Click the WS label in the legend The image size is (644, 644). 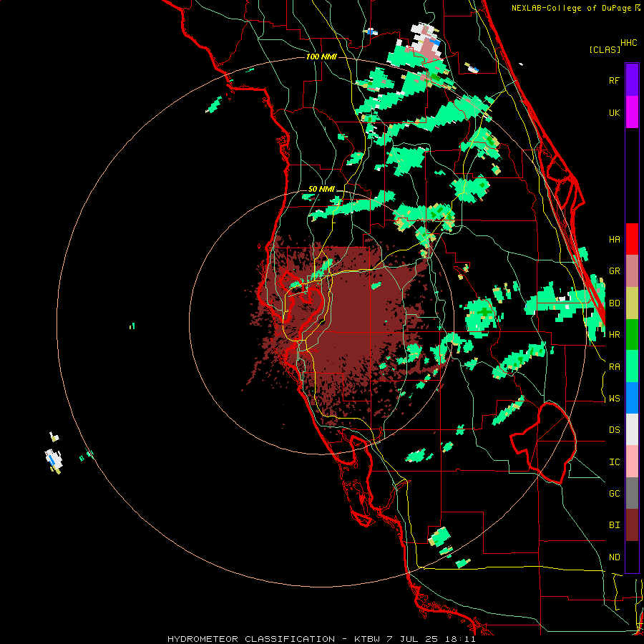click(614, 399)
